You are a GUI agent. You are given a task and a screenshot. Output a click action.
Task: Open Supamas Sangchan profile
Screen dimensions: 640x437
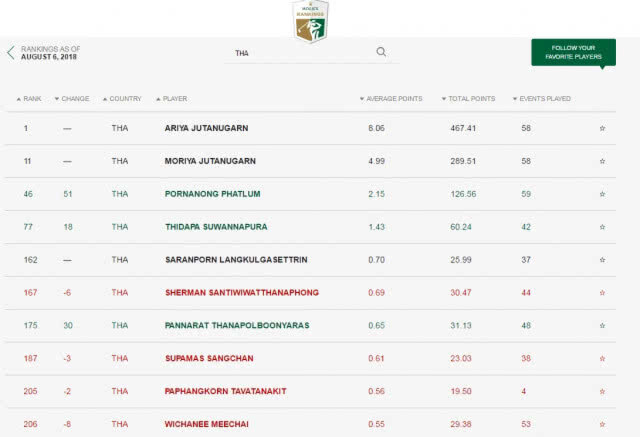point(209,358)
